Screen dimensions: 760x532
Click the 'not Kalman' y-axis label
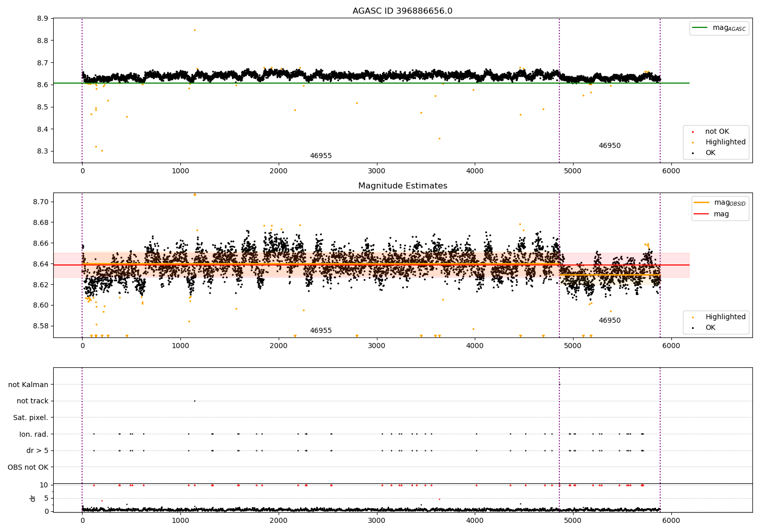[x=28, y=385]
